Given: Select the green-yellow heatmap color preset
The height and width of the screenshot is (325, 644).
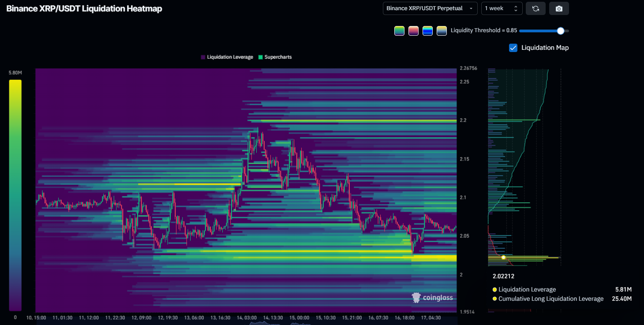Looking at the screenshot, I should click(x=399, y=30).
